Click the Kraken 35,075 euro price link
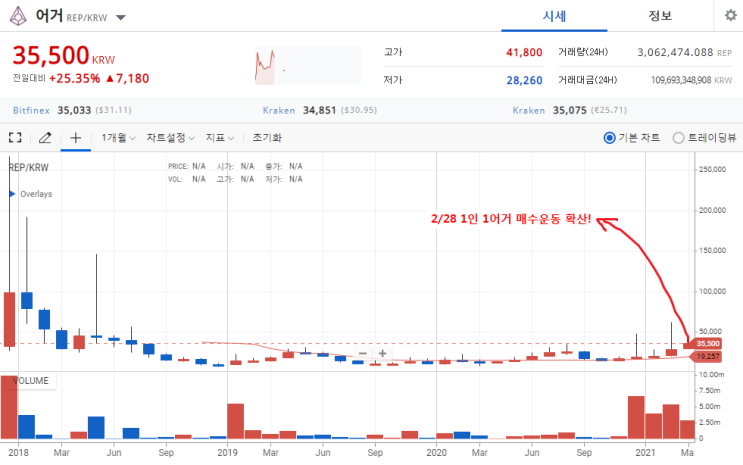The image size is (743, 465). coord(570,110)
